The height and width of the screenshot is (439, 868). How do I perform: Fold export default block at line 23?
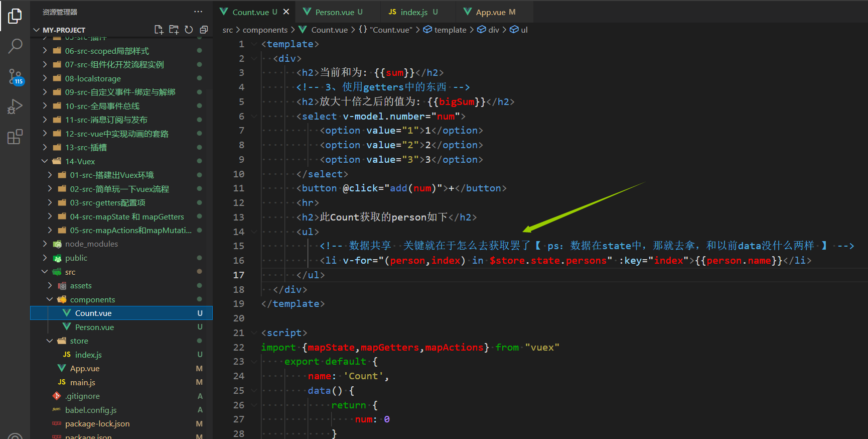(254, 362)
